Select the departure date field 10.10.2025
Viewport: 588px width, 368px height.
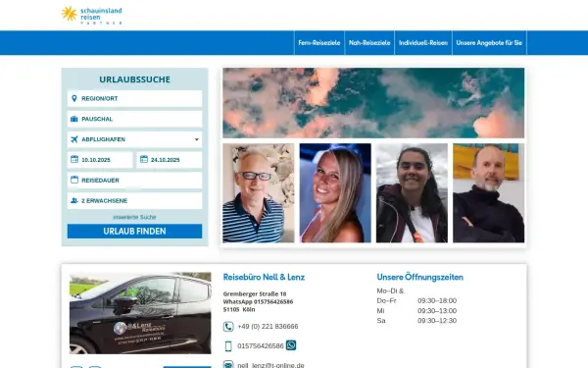tap(100, 160)
